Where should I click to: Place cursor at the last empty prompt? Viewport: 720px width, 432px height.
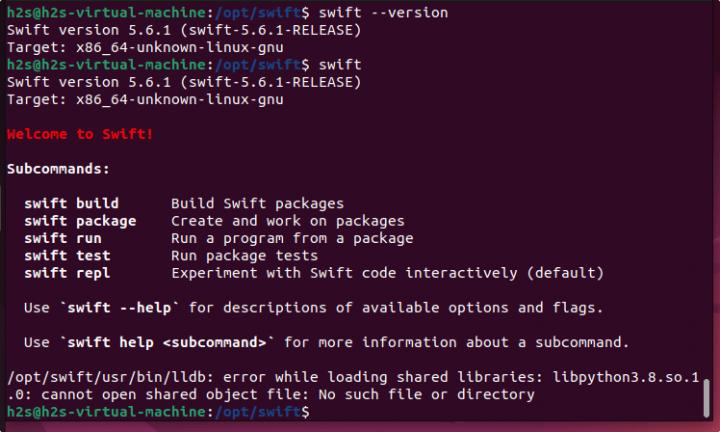[x=318, y=412]
